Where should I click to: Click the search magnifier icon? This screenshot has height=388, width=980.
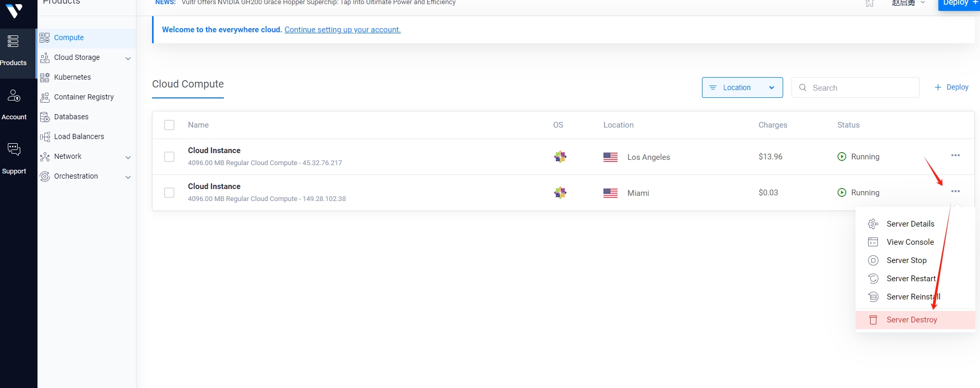[803, 87]
